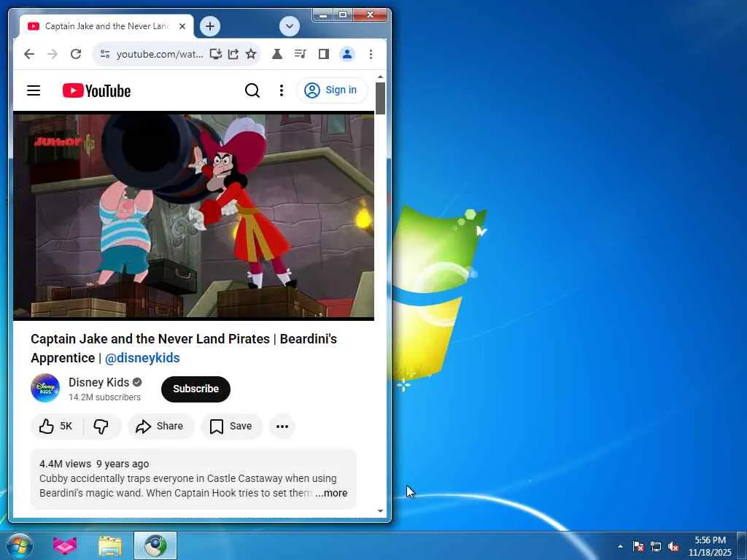Image resolution: width=747 pixels, height=560 pixels.
Task: Open the Chrome profile avatar
Action: pos(347,54)
